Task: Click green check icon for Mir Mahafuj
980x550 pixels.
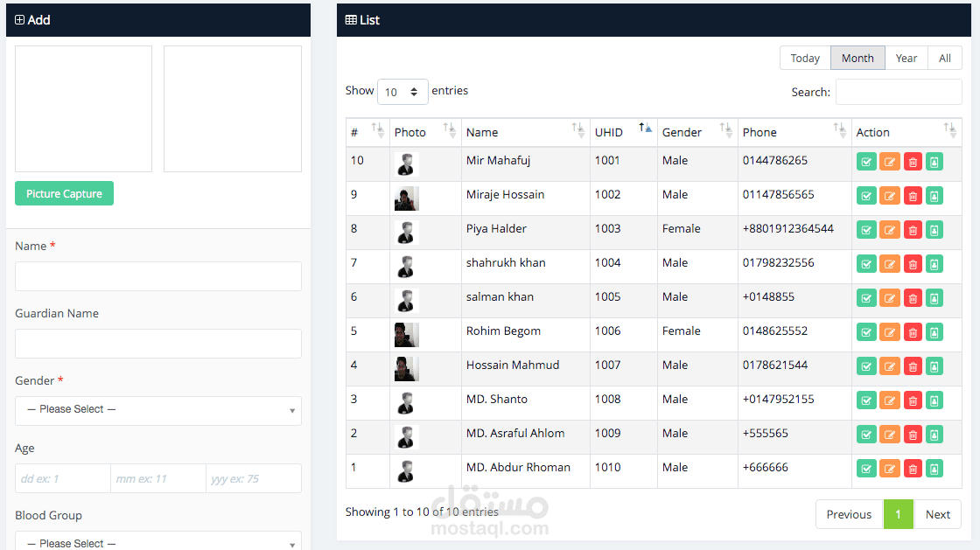Action: click(866, 163)
